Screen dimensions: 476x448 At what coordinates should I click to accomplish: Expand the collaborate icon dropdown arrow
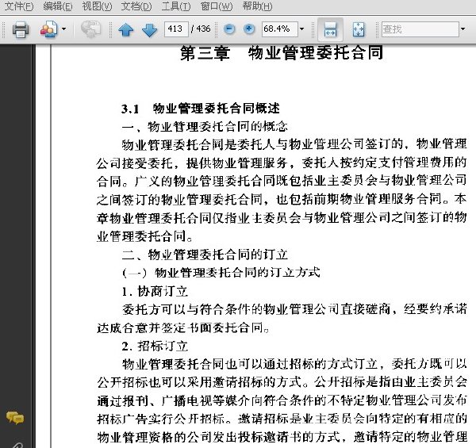tap(63, 29)
